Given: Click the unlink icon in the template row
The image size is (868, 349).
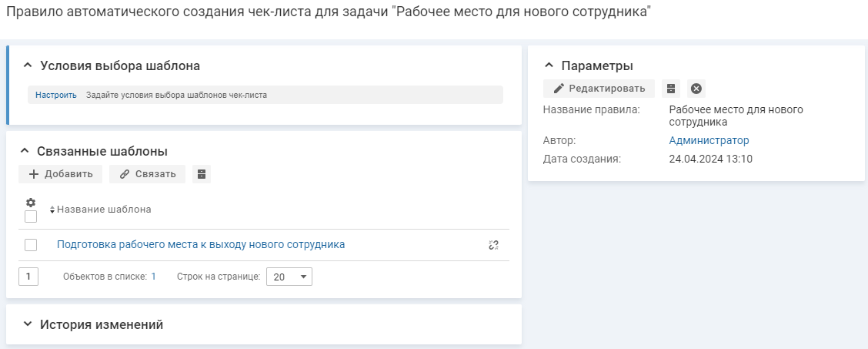Looking at the screenshot, I should click(x=493, y=245).
